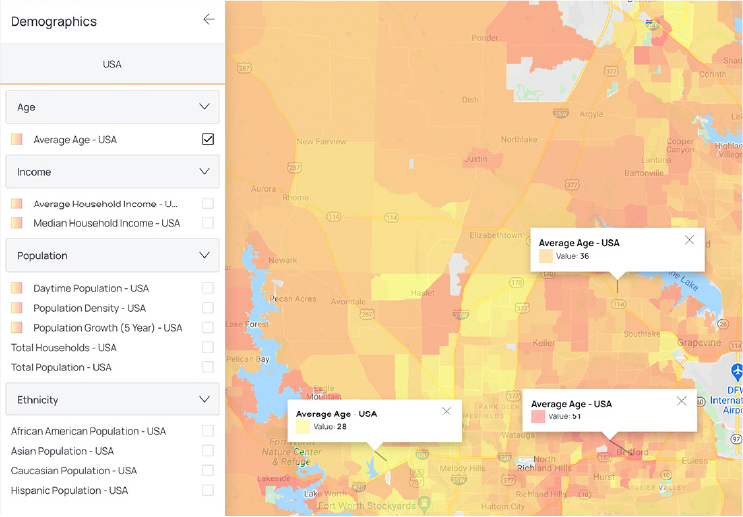Close the Value 51 map popup
This screenshot has height=517, width=743.
[681, 401]
